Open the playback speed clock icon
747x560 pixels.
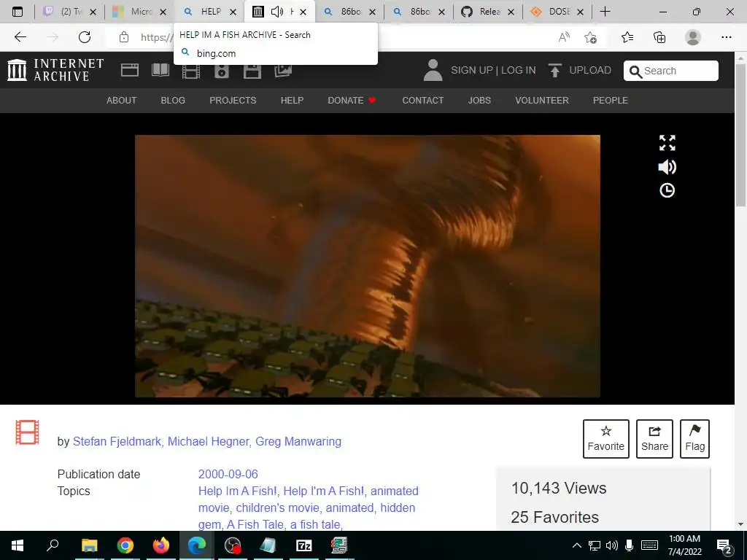pyautogui.click(x=667, y=190)
